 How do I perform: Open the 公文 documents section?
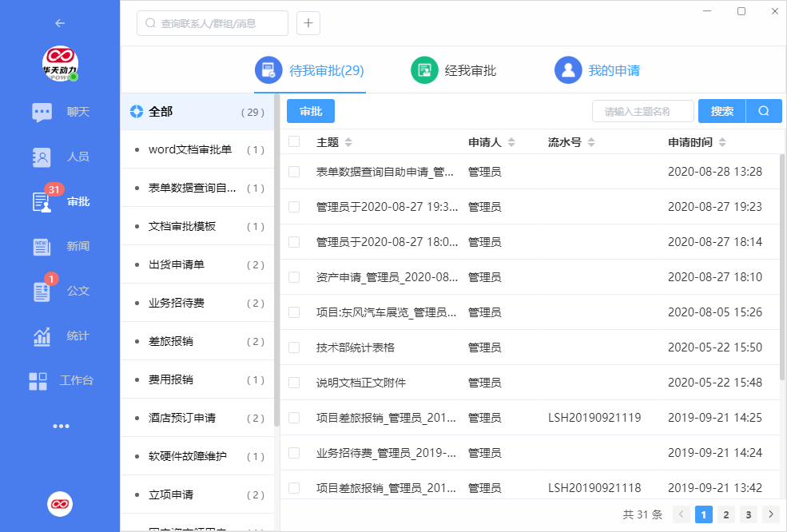pyautogui.click(x=60, y=291)
